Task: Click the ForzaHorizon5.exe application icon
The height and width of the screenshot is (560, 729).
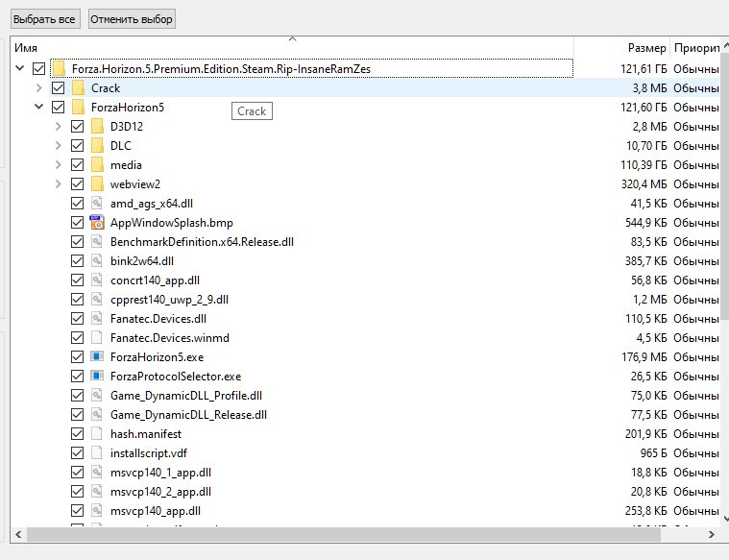Action: [x=97, y=357]
